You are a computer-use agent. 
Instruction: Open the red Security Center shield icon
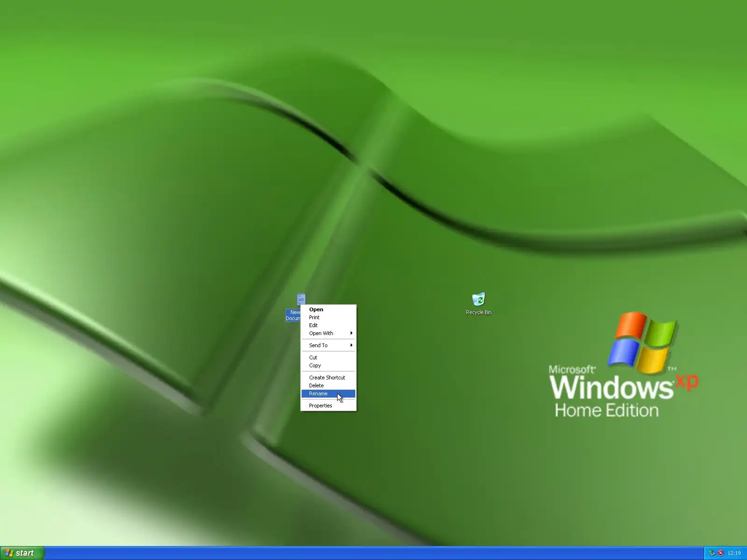coord(720,553)
